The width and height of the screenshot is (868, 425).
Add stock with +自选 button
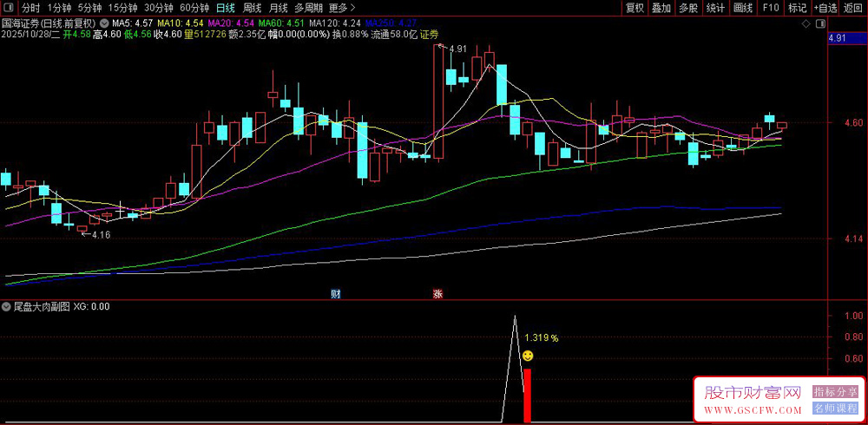point(825,8)
